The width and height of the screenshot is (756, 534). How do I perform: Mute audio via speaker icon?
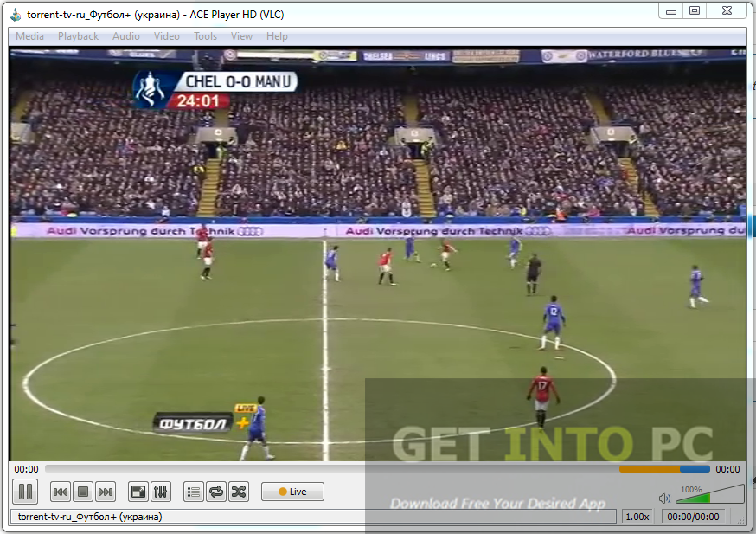pos(664,498)
